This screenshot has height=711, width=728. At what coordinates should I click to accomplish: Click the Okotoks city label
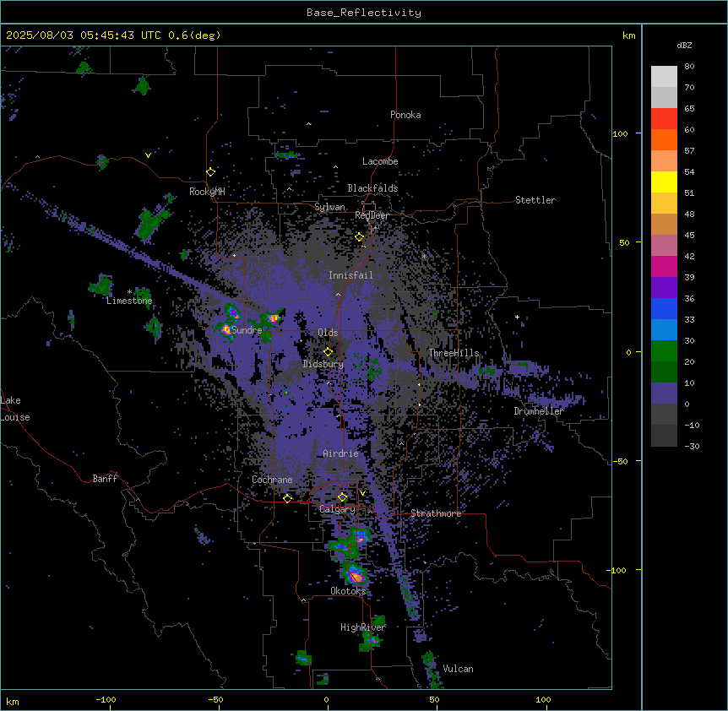348,591
